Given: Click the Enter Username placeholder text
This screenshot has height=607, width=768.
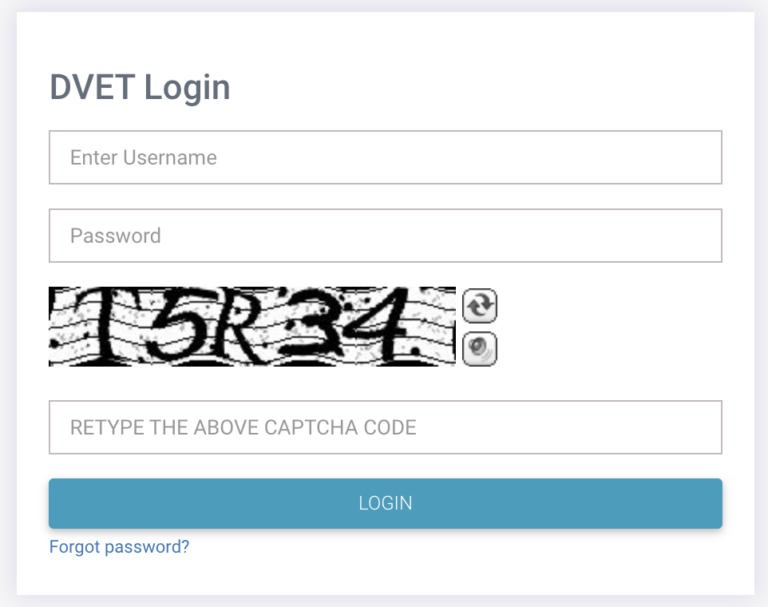Looking at the screenshot, I should pyautogui.click(x=144, y=158).
